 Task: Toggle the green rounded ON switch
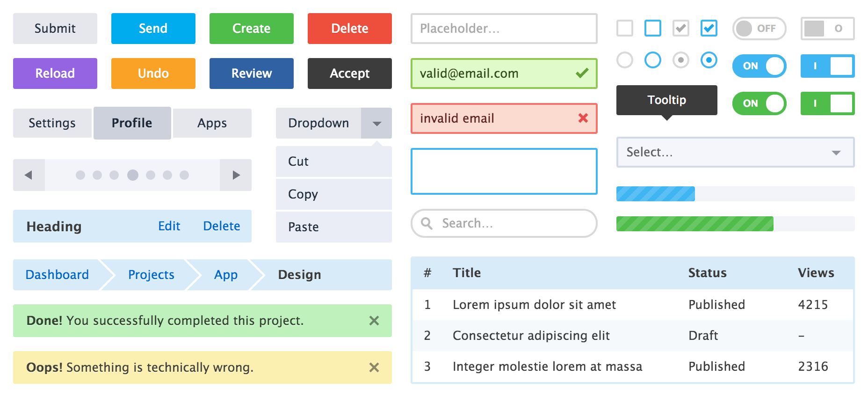(759, 103)
